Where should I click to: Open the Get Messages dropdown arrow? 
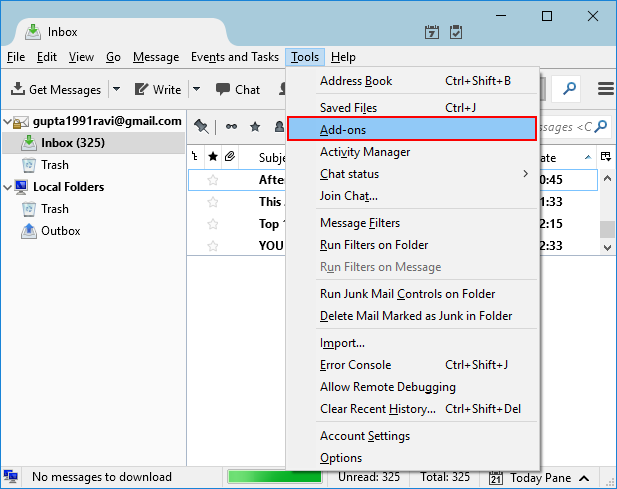pos(116,89)
